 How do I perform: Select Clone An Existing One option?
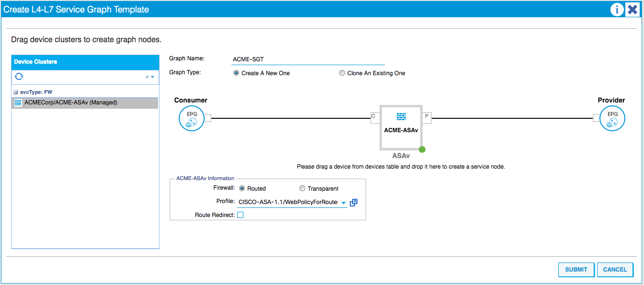pos(342,73)
